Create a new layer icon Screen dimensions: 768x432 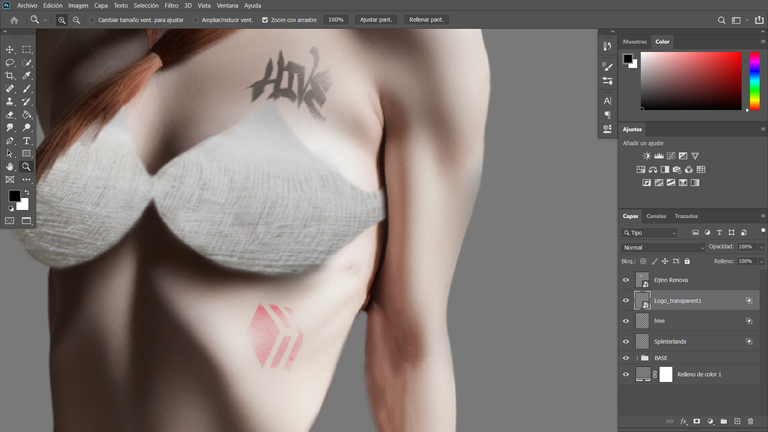click(737, 421)
